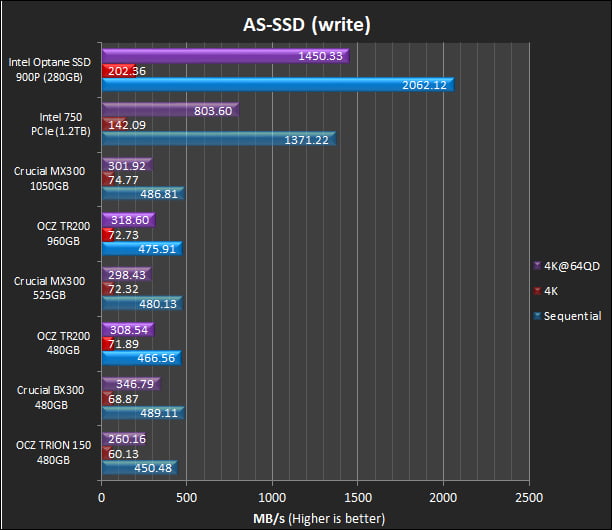Click the '4K@64QD' legend label

click(572, 266)
